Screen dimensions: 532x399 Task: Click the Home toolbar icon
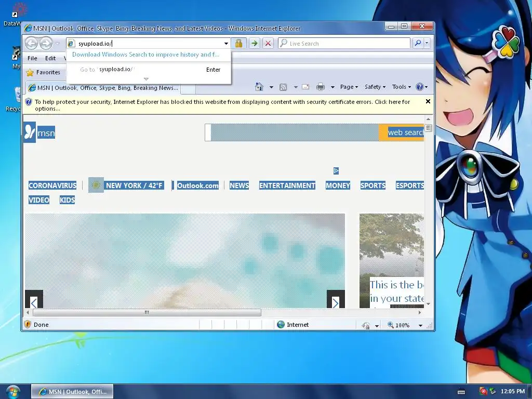[259, 87]
